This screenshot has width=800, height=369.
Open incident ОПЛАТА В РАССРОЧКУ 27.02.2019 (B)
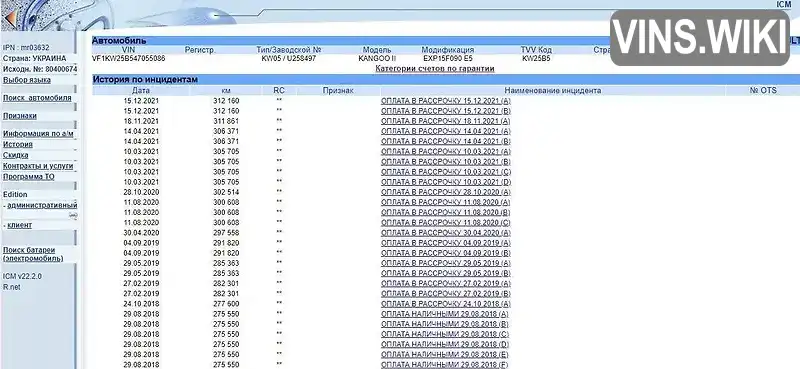click(445, 293)
